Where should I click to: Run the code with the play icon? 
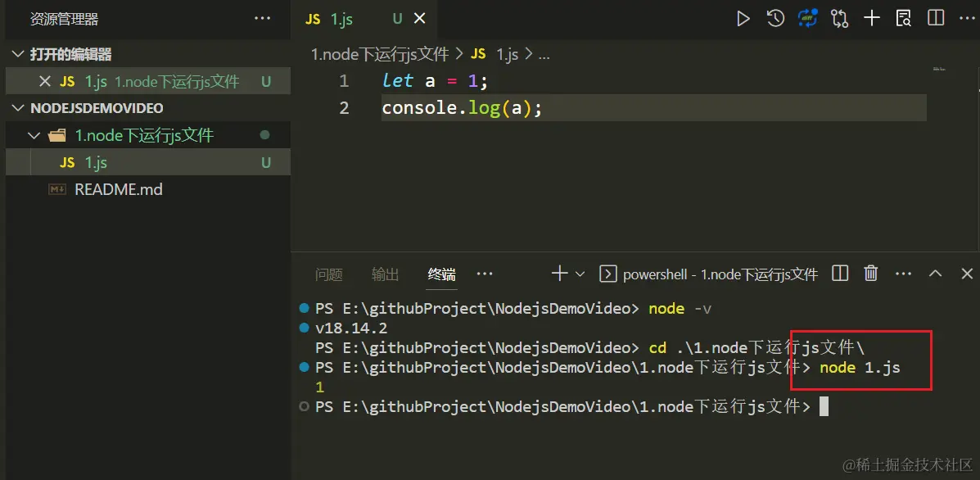(x=743, y=19)
